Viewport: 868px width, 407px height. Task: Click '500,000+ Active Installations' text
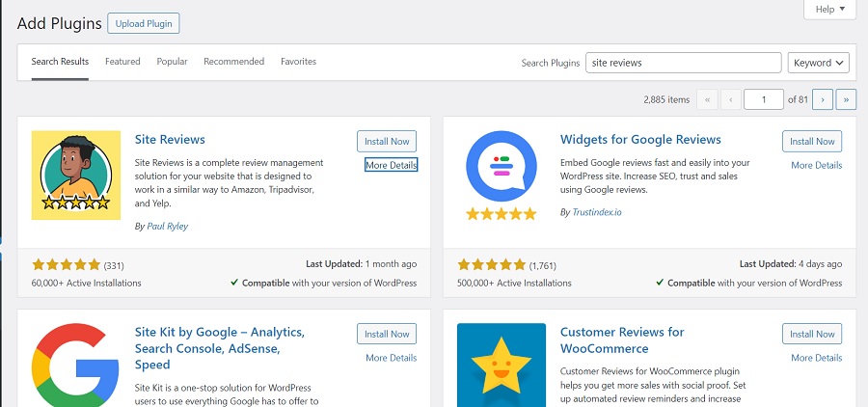(514, 283)
